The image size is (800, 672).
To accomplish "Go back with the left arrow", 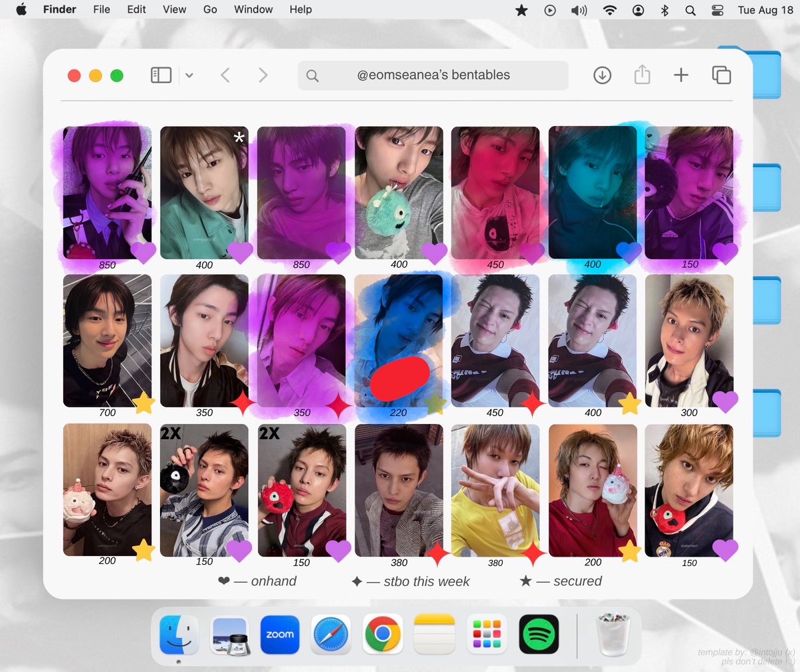I will pos(225,75).
